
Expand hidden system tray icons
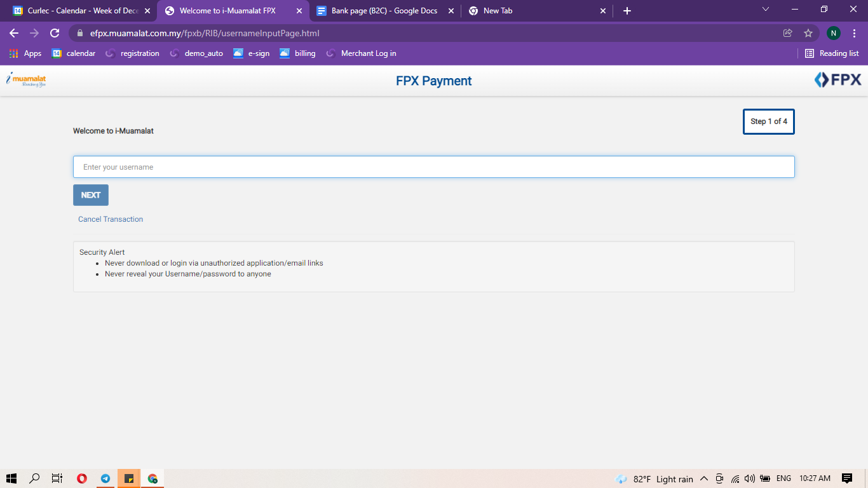tap(704, 478)
